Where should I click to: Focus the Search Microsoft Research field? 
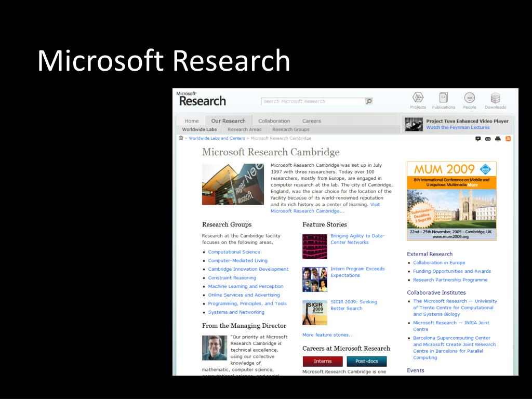(x=313, y=101)
